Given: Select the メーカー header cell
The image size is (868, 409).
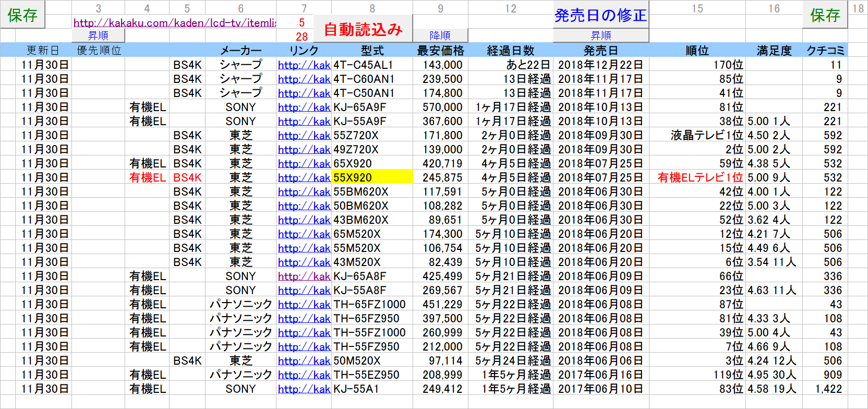Looking at the screenshot, I should (x=240, y=50).
